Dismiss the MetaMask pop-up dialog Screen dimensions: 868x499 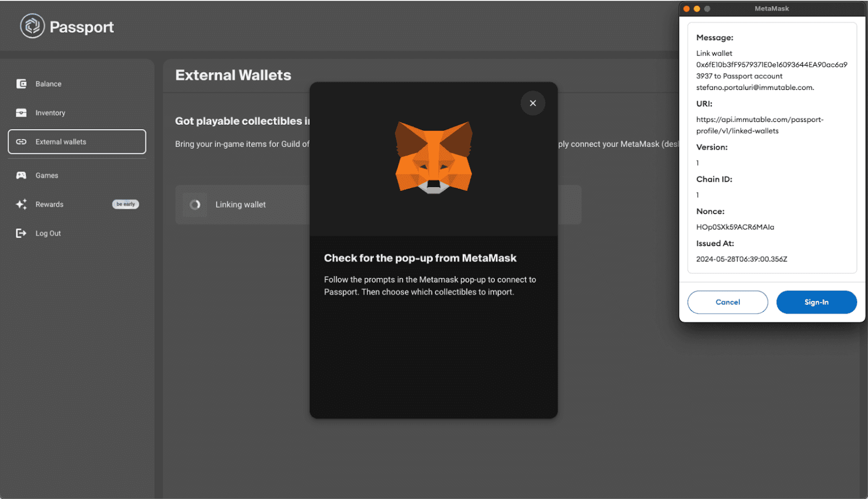tap(532, 103)
